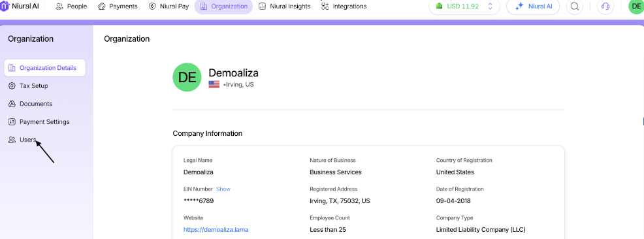Click the Integrations grid-plus icon
Screen dimensions: 644x239
click(325, 6)
